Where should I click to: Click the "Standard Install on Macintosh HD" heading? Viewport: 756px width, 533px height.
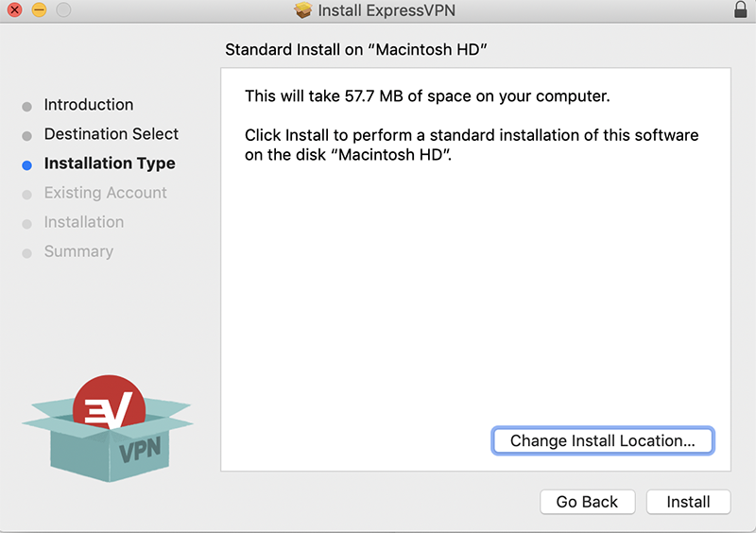tap(356, 50)
